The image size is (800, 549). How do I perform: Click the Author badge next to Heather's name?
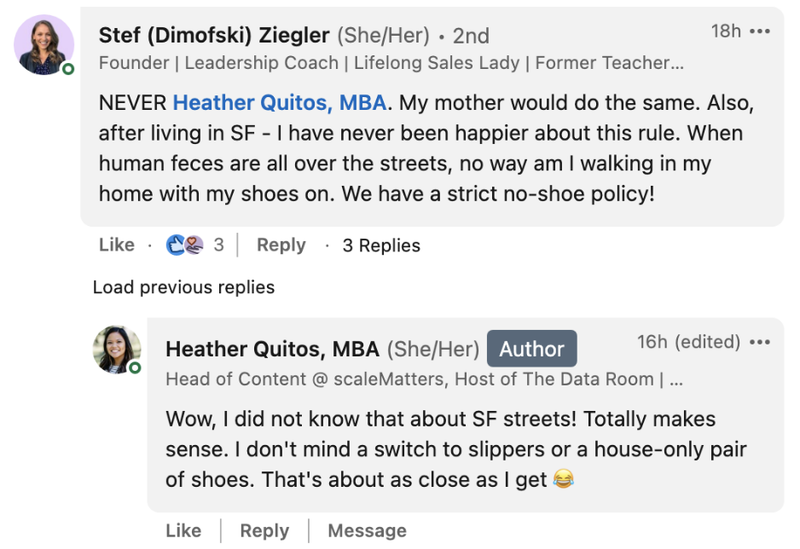[x=531, y=349]
